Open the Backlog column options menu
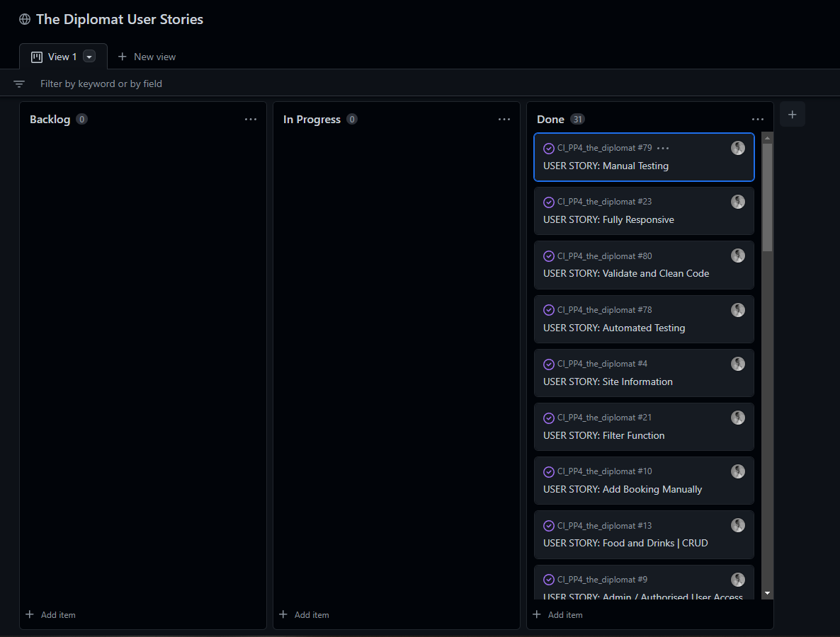 251,120
